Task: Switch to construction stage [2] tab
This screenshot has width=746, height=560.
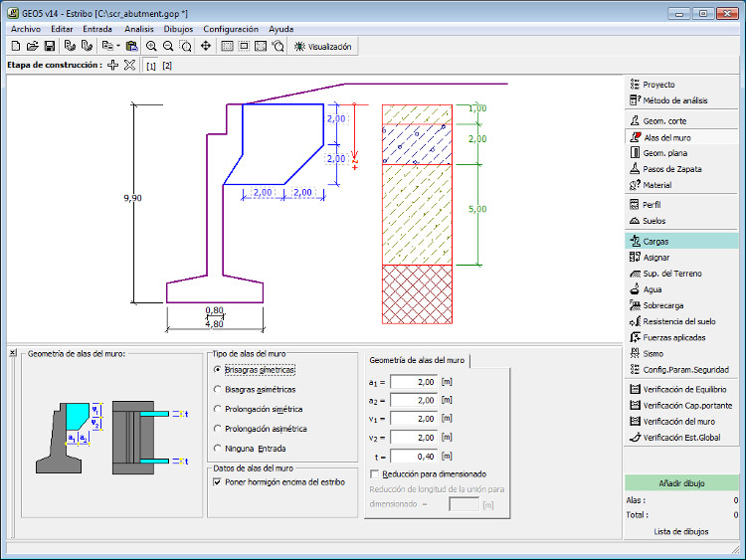Action: (167, 66)
